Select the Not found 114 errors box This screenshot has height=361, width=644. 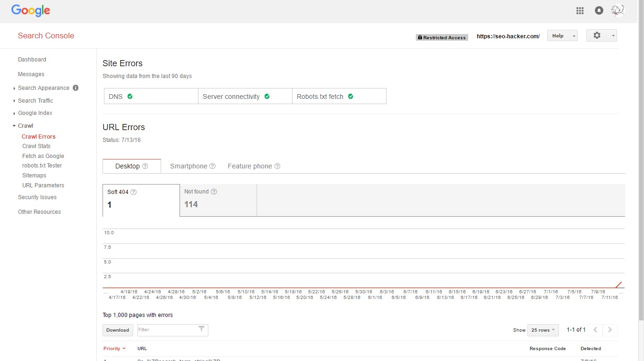pyautogui.click(x=218, y=200)
